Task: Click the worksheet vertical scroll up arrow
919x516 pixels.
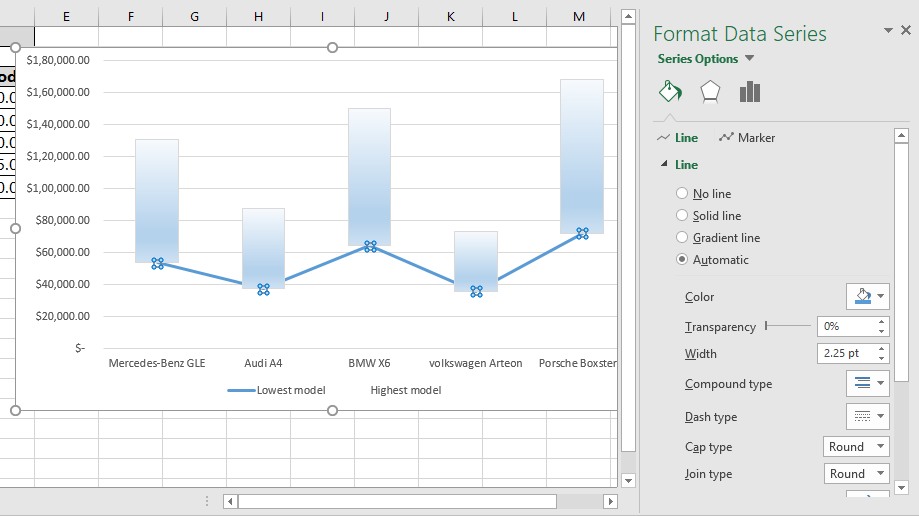Action: point(628,16)
